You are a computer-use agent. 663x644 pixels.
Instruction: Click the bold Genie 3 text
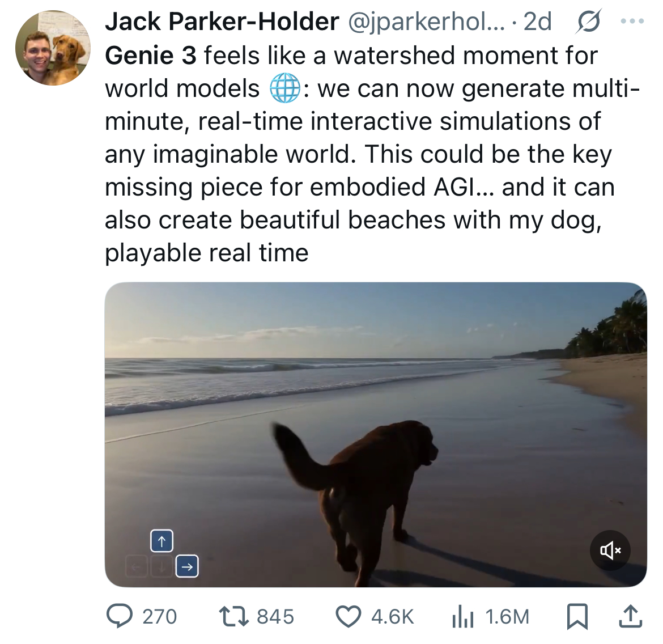click(150, 56)
